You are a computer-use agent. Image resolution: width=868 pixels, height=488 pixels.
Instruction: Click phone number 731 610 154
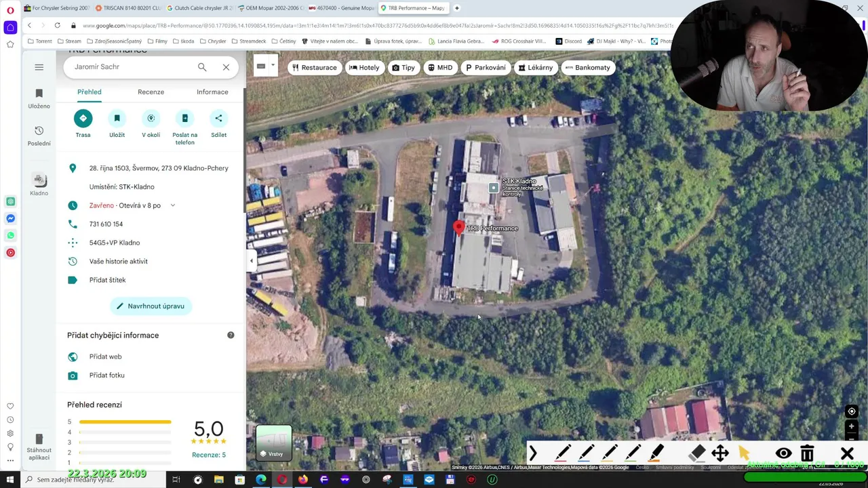click(106, 224)
